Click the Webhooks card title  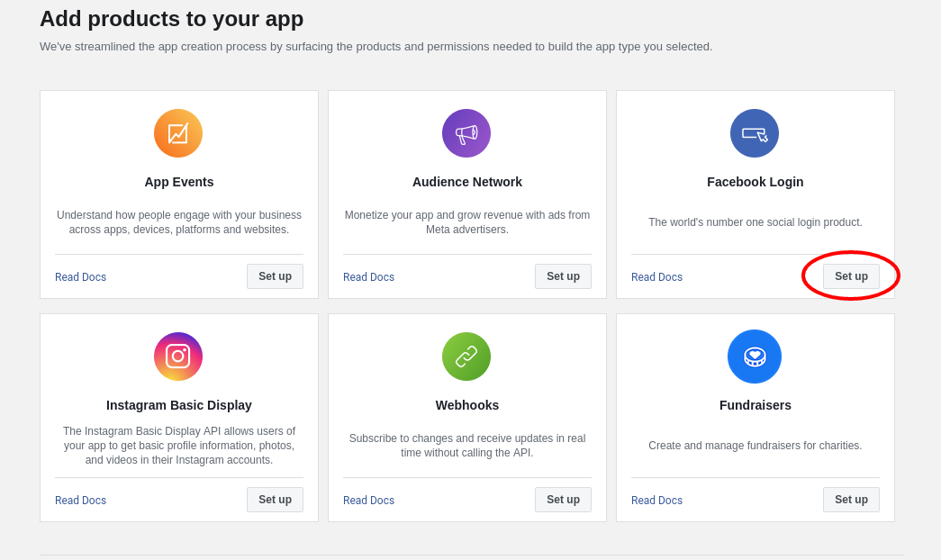tap(467, 405)
